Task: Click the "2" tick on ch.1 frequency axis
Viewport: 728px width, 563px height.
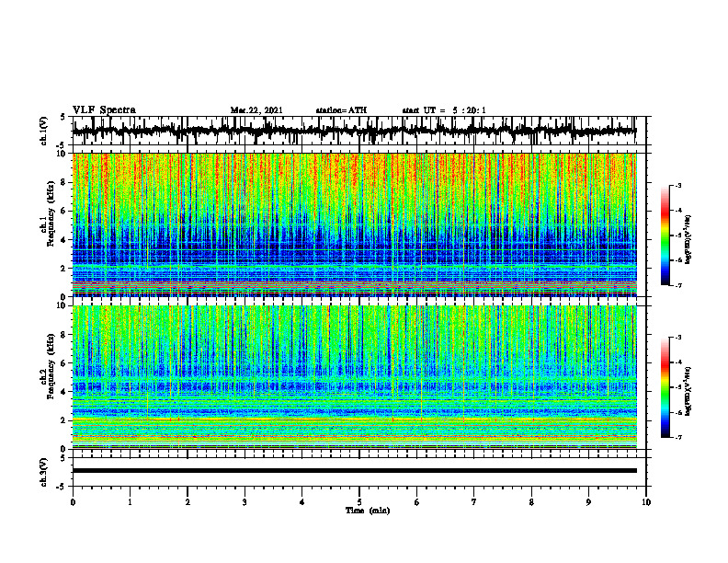Action: pyautogui.click(x=64, y=268)
